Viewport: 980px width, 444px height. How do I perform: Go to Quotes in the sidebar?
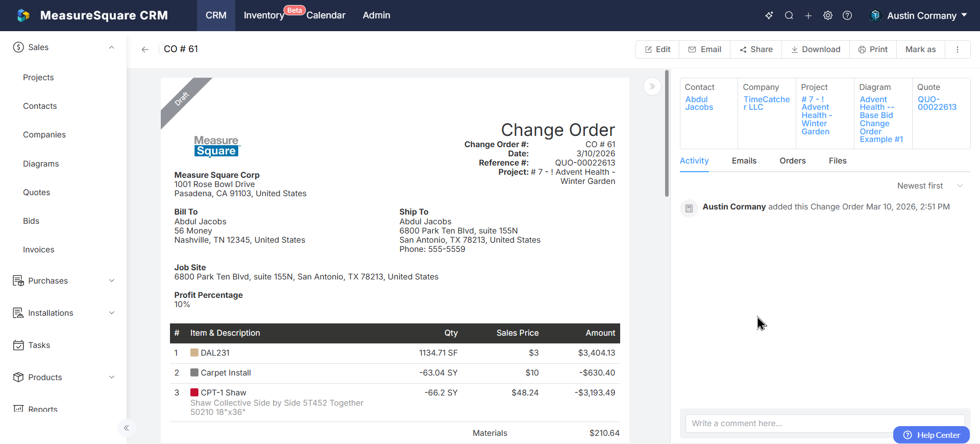pyautogui.click(x=36, y=193)
